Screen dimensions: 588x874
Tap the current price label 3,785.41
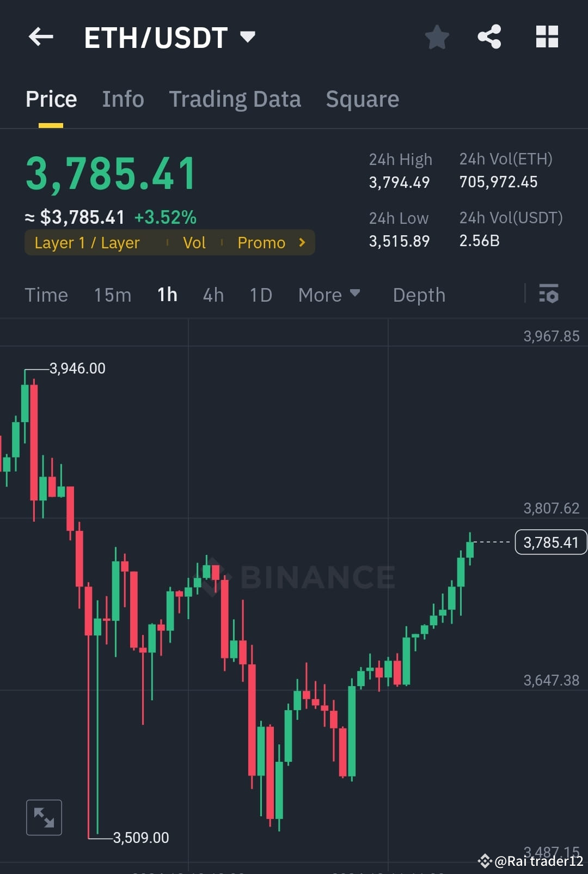coord(550,542)
